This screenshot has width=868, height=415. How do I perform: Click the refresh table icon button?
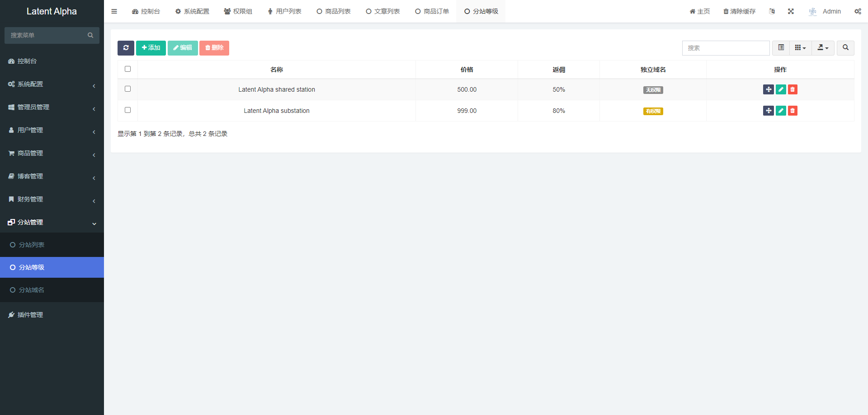126,48
